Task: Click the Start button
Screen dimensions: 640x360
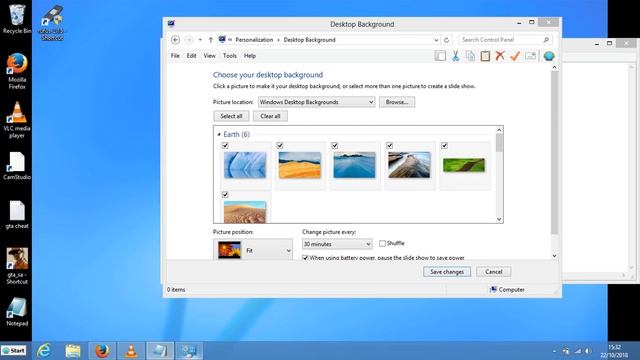Action: pos(14,351)
